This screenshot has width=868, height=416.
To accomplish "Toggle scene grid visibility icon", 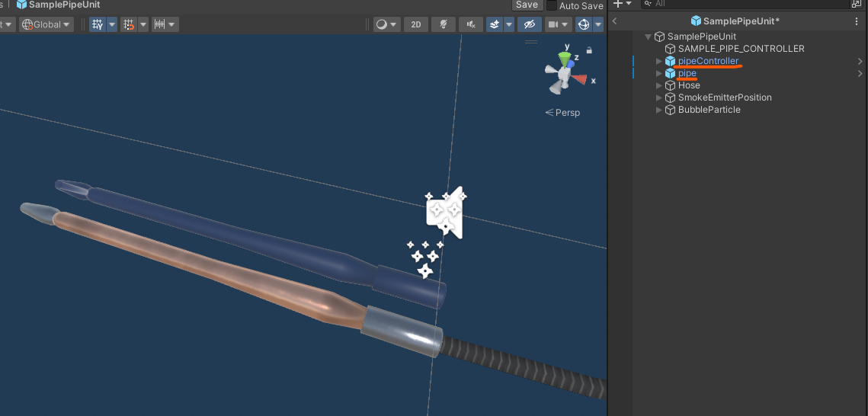I will coord(98,24).
